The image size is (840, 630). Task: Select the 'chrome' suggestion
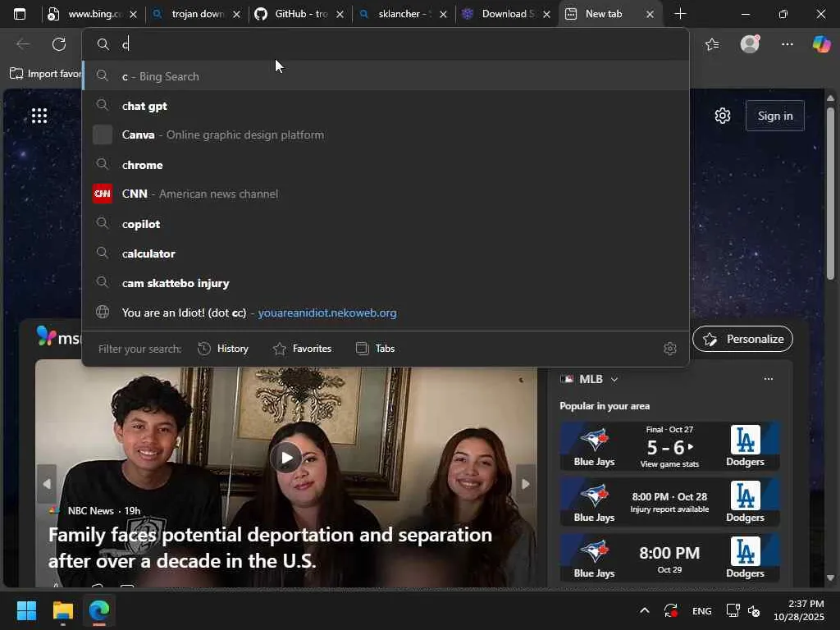[x=386, y=165]
